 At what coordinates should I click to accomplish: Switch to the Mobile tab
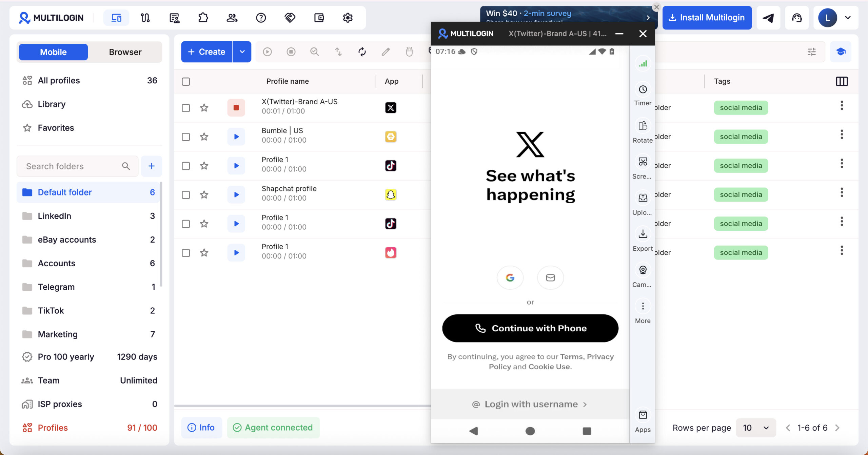(x=53, y=52)
